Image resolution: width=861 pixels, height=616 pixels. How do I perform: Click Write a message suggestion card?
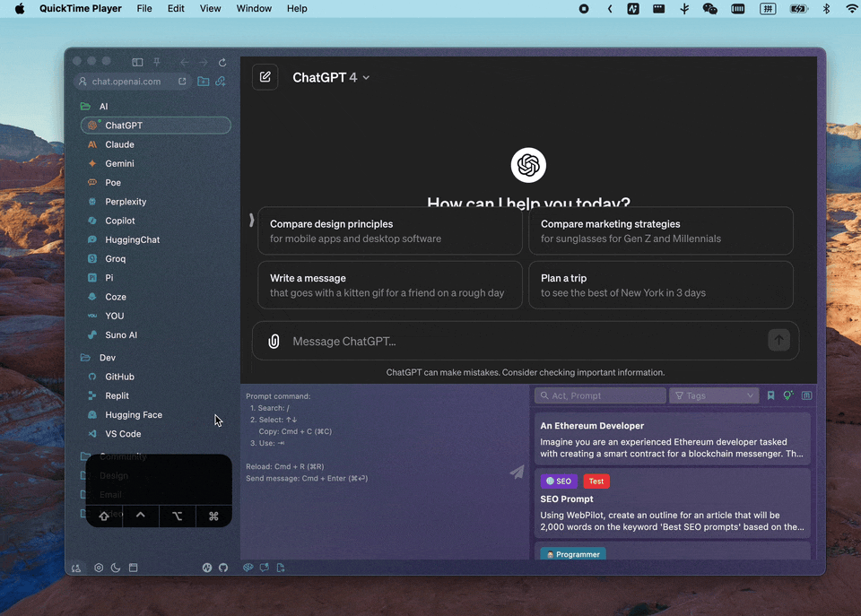coord(390,285)
